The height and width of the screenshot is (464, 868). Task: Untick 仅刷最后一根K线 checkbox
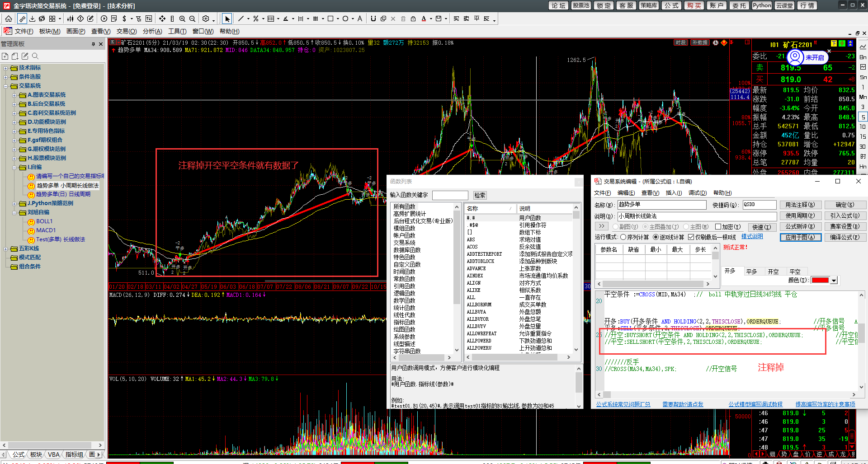point(691,237)
